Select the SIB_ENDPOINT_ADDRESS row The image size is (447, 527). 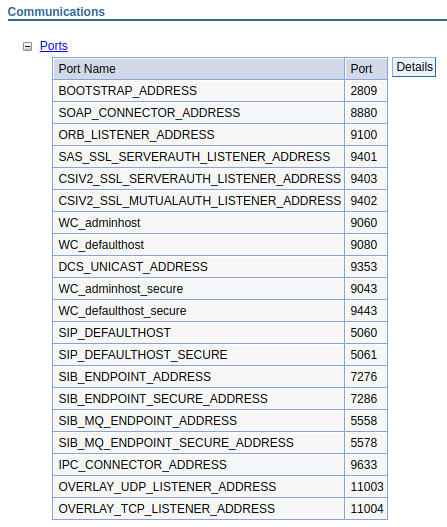[220, 377]
